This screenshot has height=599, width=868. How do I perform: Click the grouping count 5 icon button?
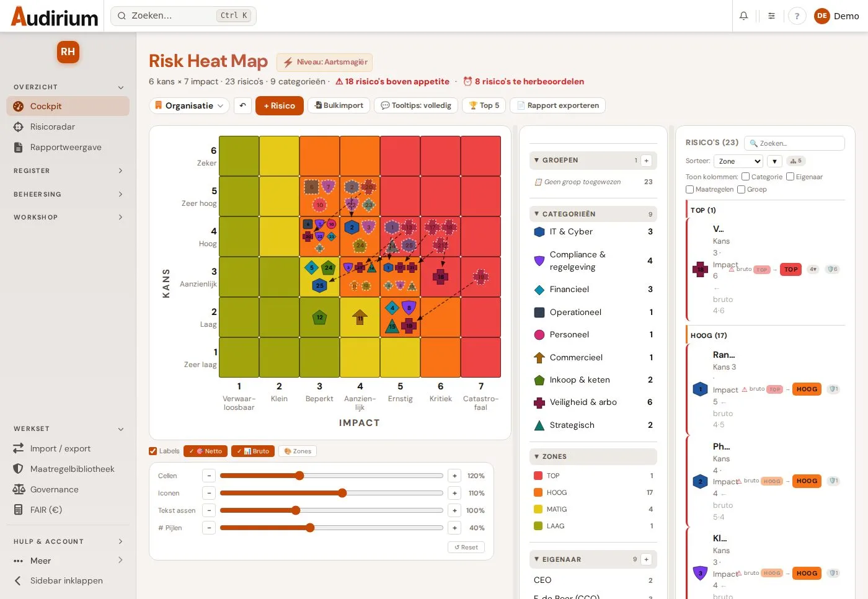pyautogui.click(x=795, y=161)
